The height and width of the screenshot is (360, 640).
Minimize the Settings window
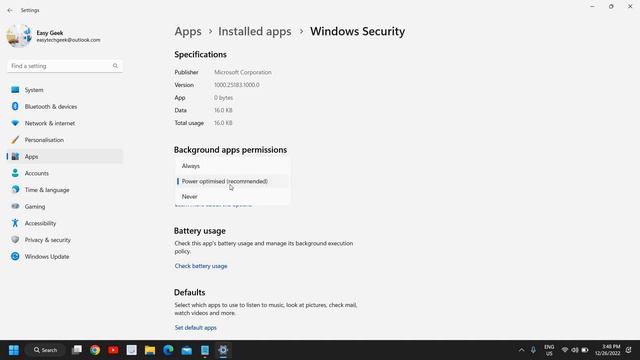[x=592, y=7]
